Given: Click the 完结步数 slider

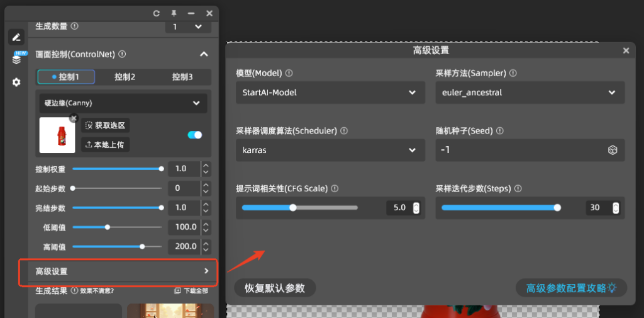Looking at the screenshot, I should tap(117, 208).
